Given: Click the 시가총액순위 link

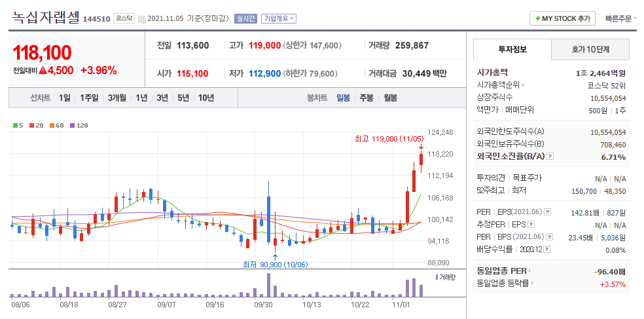Looking at the screenshot, I should click(498, 85).
